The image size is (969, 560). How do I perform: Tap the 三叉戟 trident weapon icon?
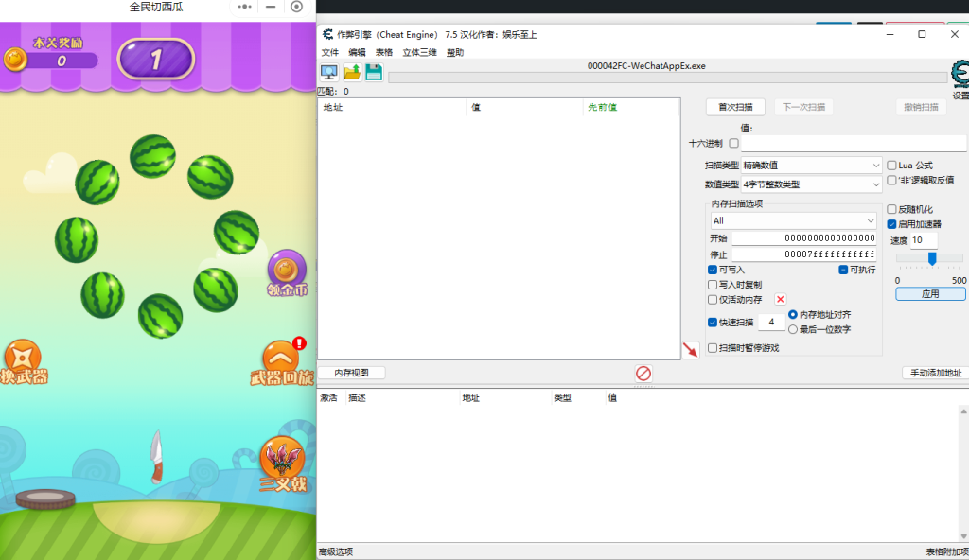282,464
